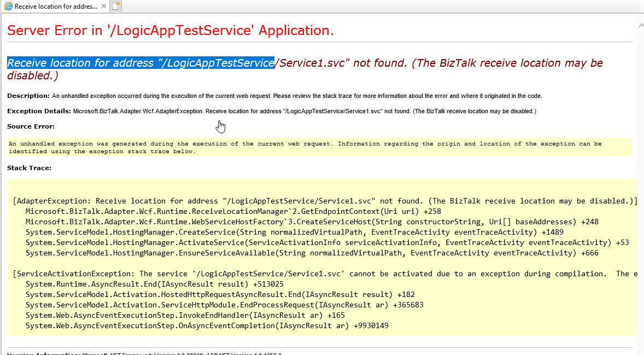This screenshot has height=355, width=644.
Task: Click the yellow Source Error message box
Action: pyautogui.click(x=319, y=147)
